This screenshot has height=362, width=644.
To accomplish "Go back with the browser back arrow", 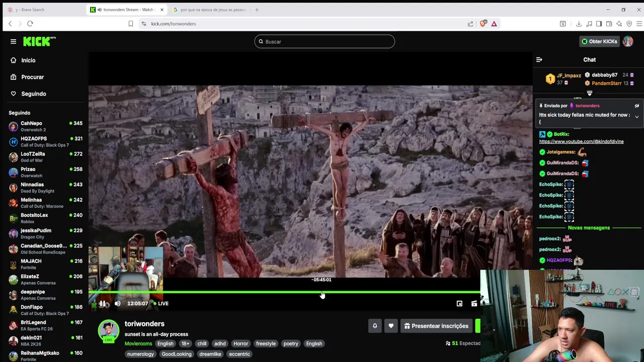I will pos(10,24).
